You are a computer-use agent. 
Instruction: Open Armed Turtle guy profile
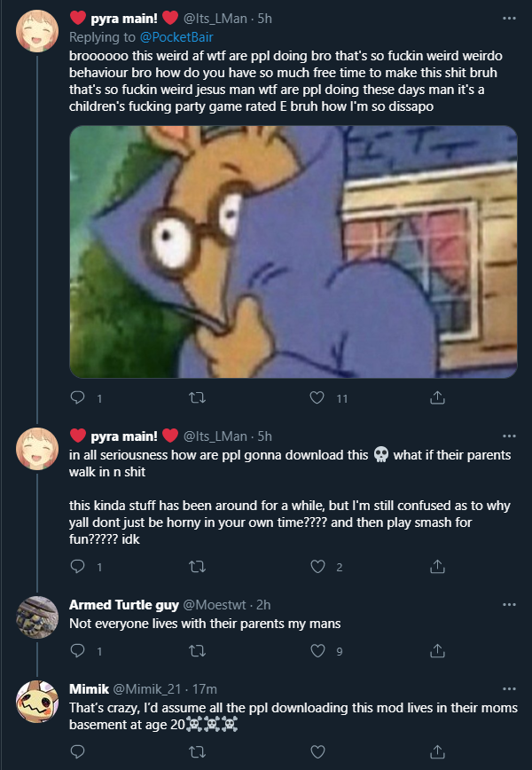(123, 604)
